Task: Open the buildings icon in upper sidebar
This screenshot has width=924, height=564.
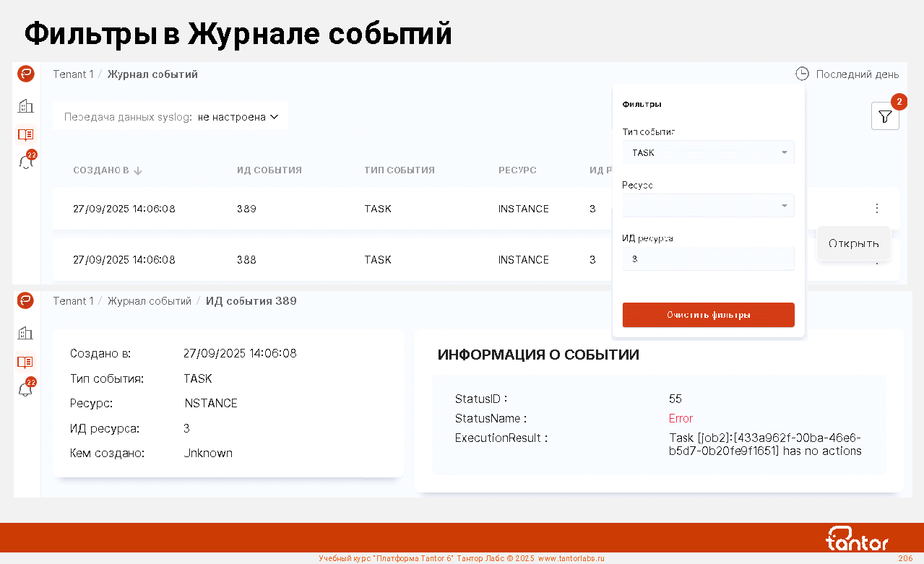Action: point(26,106)
